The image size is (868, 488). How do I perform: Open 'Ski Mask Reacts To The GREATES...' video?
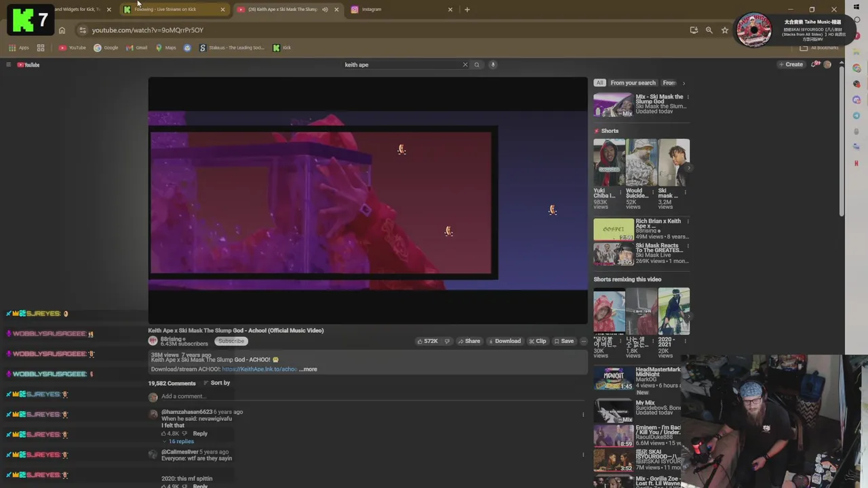(613, 254)
